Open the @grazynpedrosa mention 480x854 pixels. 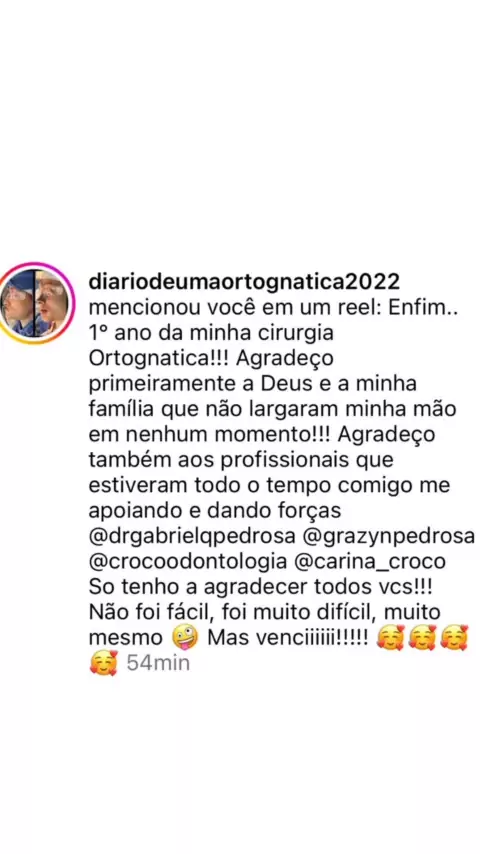coord(385,536)
